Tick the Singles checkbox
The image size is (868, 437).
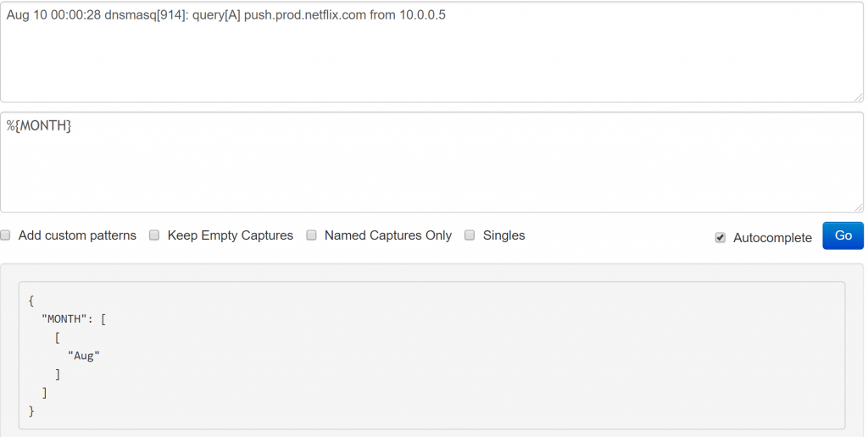pyautogui.click(x=470, y=235)
